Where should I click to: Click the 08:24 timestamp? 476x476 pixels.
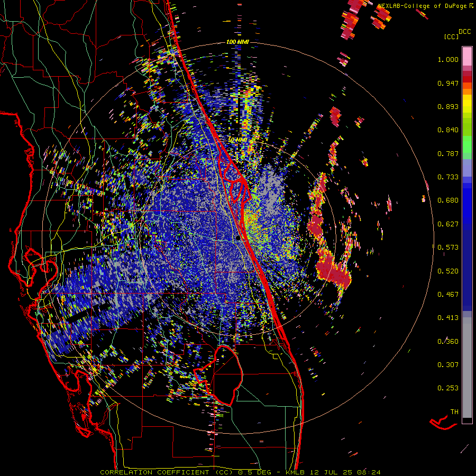click(x=368, y=472)
